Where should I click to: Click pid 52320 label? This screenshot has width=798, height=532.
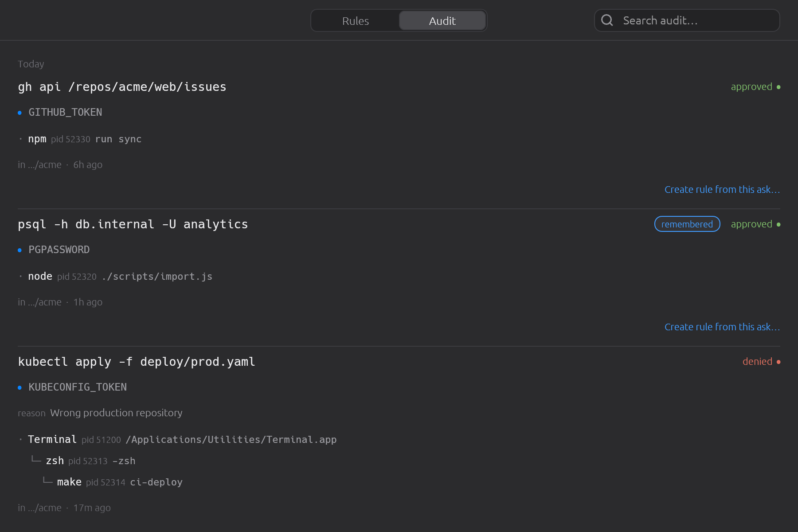click(77, 277)
